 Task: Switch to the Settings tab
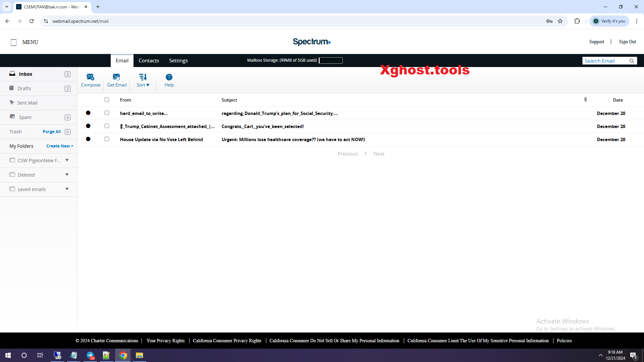178,61
